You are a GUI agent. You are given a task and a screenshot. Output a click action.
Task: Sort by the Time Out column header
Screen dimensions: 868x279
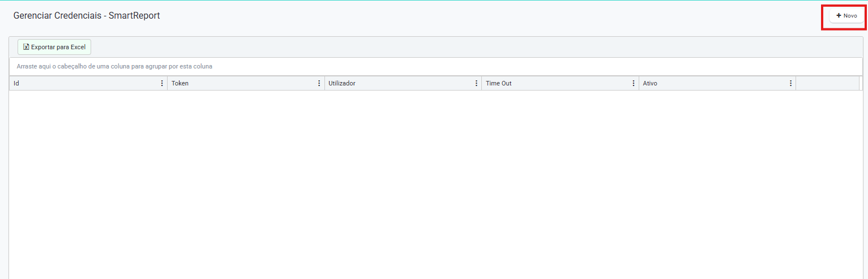(499, 83)
